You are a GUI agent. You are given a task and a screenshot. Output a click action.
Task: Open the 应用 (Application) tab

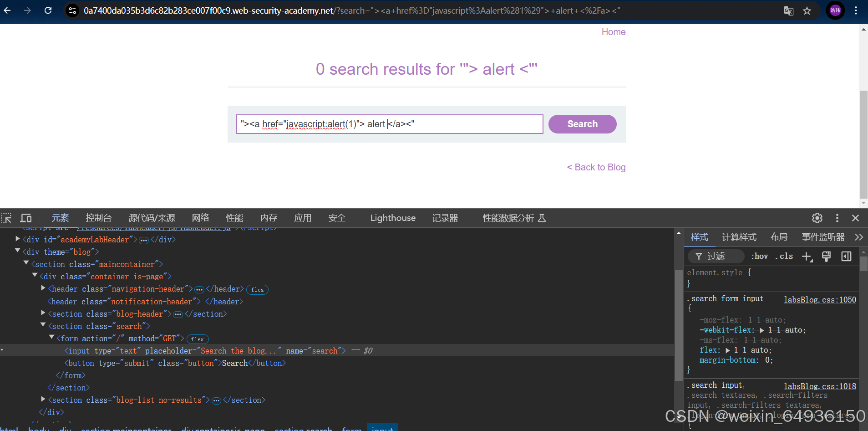tap(303, 218)
